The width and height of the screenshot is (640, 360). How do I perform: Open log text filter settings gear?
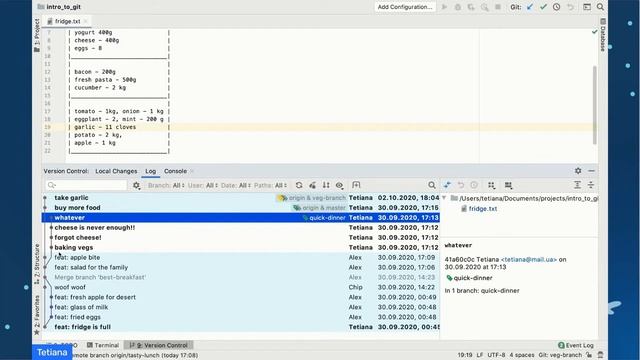point(136,185)
